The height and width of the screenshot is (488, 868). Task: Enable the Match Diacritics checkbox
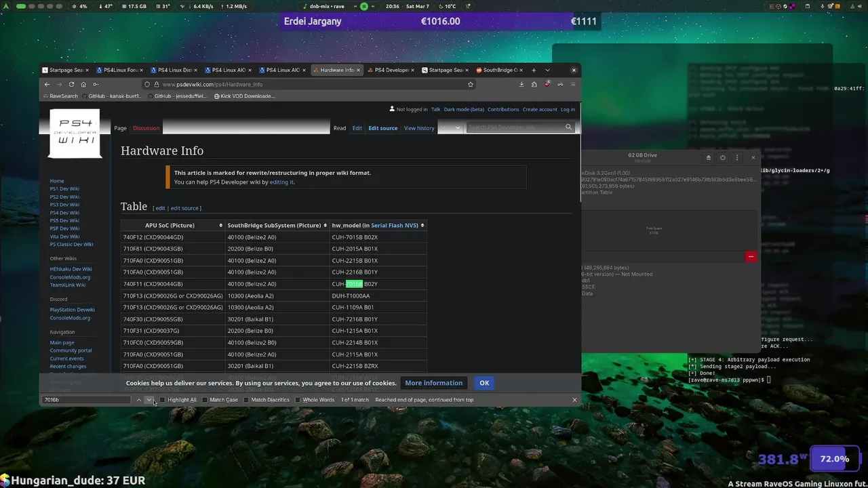click(x=246, y=400)
